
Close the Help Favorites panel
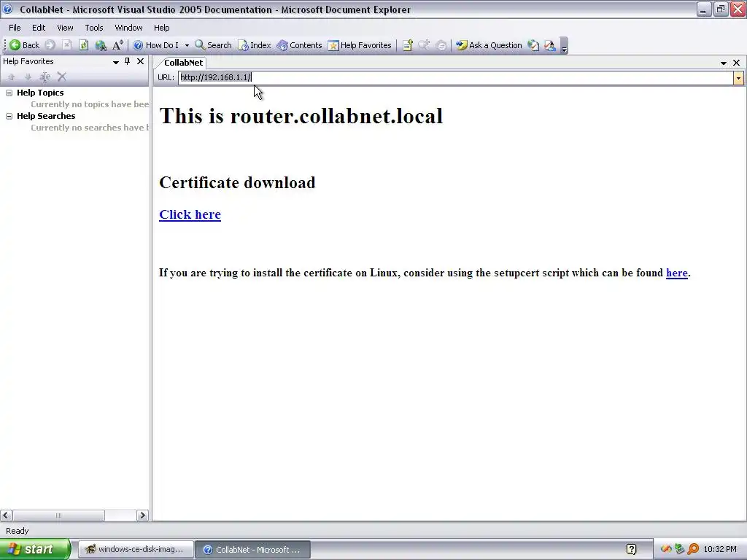pyautogui.click(x=141, y=61)
